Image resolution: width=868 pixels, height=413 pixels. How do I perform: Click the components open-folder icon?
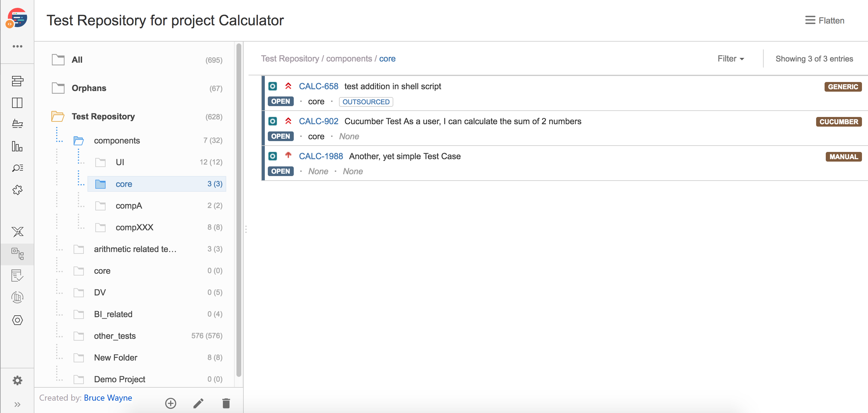pos(78,140)
